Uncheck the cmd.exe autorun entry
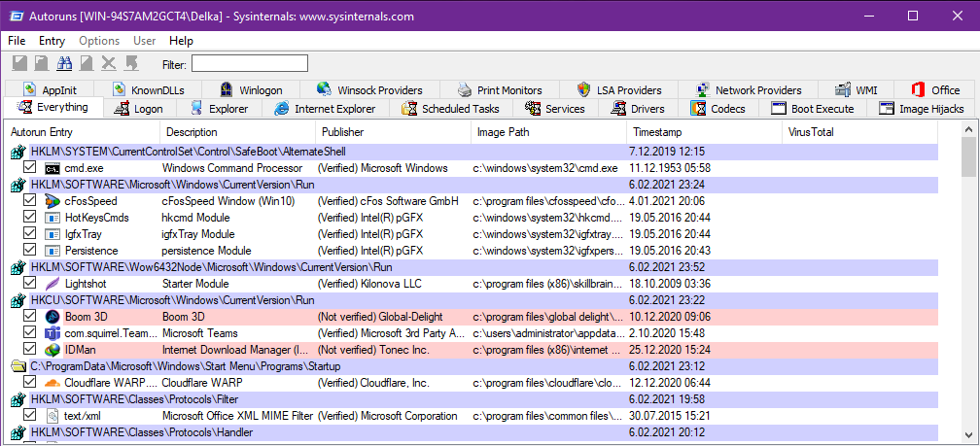980x446 pixels. pos(29,168)
